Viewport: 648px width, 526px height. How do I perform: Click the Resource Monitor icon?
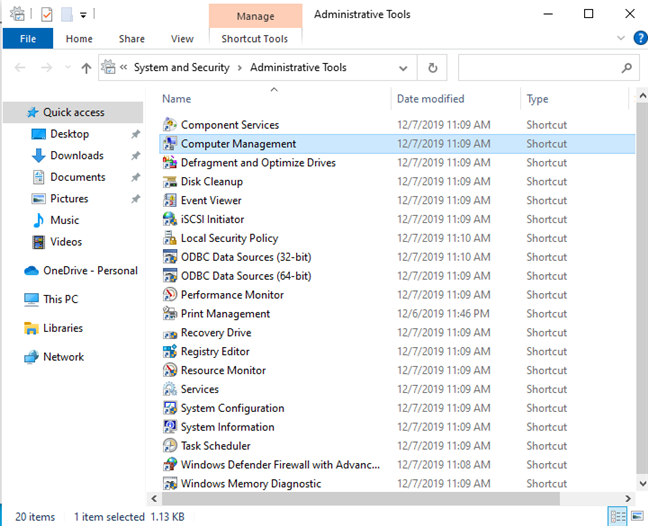(169, 370)
